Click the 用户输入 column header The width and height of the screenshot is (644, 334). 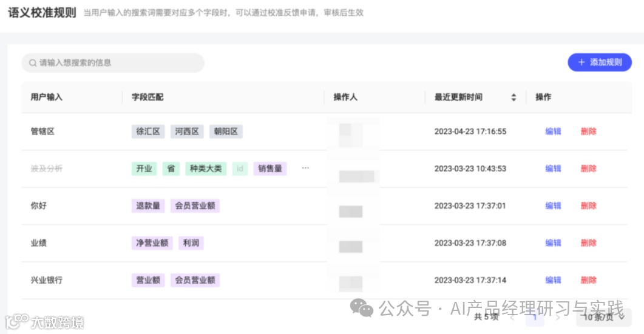tap(46, 97)
